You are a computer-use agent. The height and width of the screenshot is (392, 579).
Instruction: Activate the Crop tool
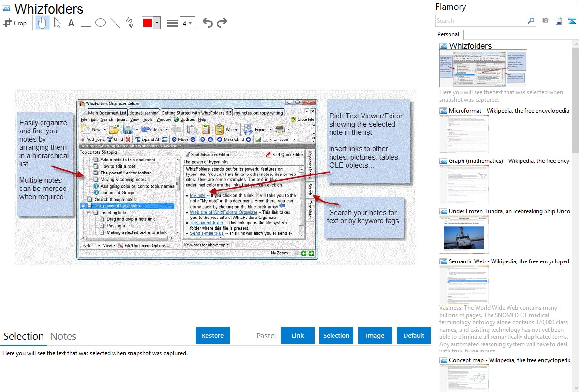tap(15, 23)
